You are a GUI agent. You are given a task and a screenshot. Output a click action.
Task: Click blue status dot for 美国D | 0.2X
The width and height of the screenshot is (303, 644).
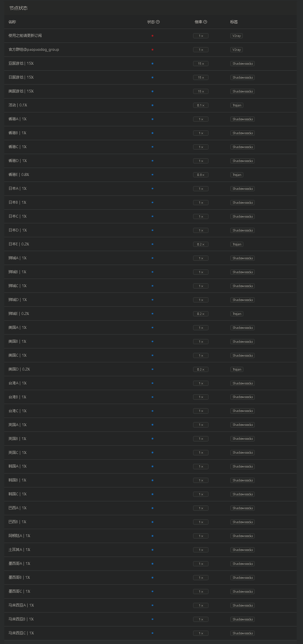(x=152, y=369)
